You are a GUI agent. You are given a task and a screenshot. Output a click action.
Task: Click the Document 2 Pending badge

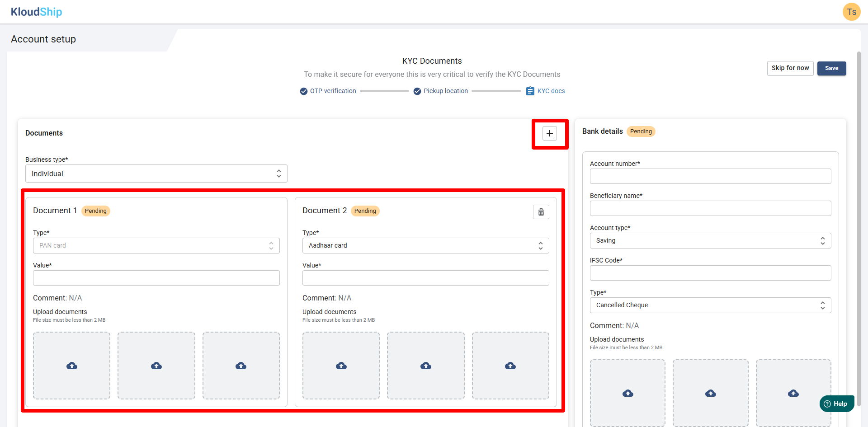pyautogui.click(x=365, y=211)
